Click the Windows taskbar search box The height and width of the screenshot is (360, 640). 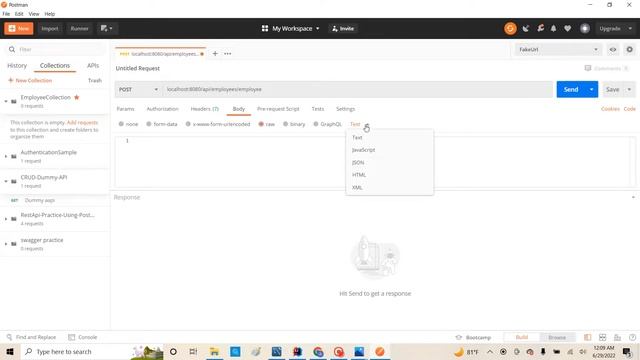92,351
